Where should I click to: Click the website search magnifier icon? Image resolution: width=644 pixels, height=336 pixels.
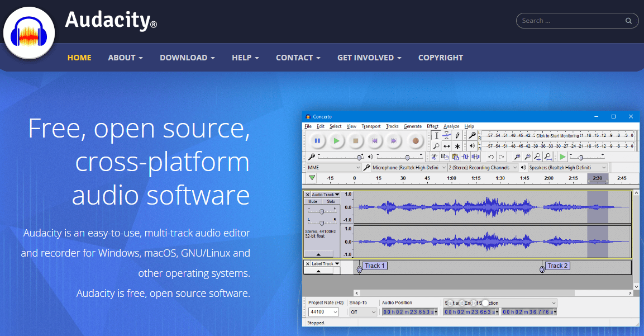pyautogui.click(x=628, y=21)
